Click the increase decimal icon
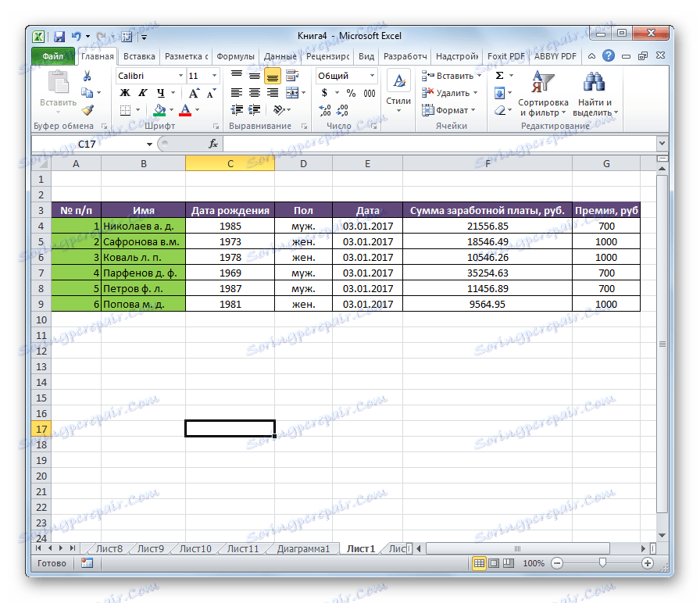The width and height of the screenshot is (700, 603). (325, 110)
